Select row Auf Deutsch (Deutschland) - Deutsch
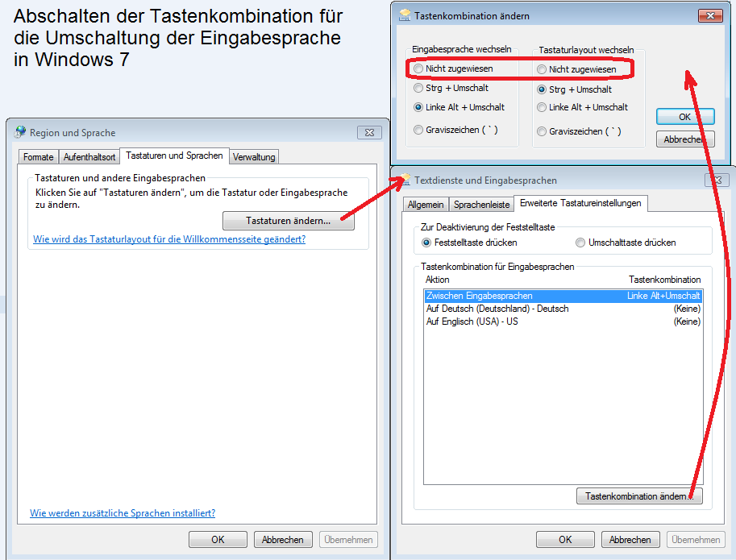 pos(563,309)
